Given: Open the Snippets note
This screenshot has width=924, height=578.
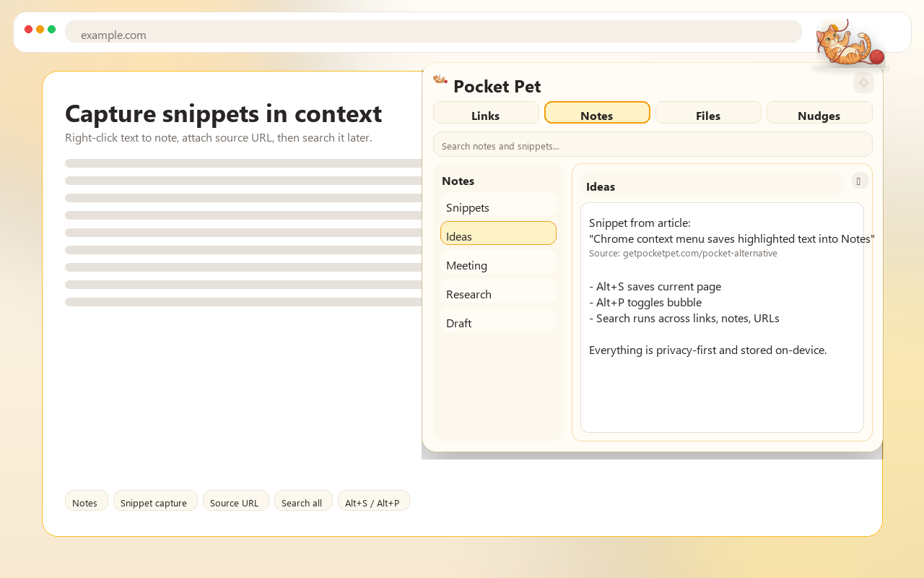Looking at the screenshot, I should [x=498, y=204].
